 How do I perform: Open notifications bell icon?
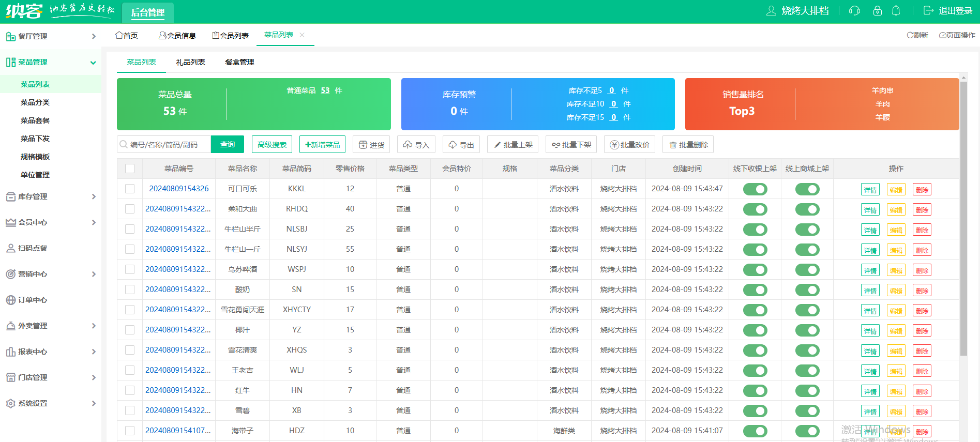[896, 11]
